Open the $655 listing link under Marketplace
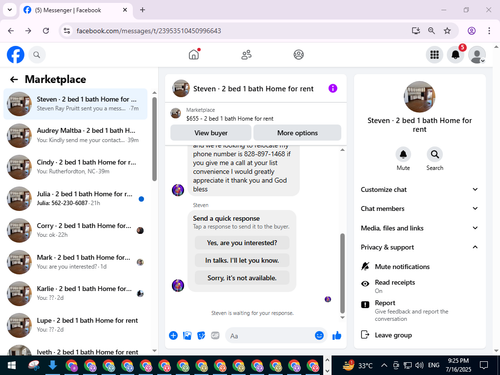This screenshot has height=375, width=500. pyautogui.click(x=230, y=118)
